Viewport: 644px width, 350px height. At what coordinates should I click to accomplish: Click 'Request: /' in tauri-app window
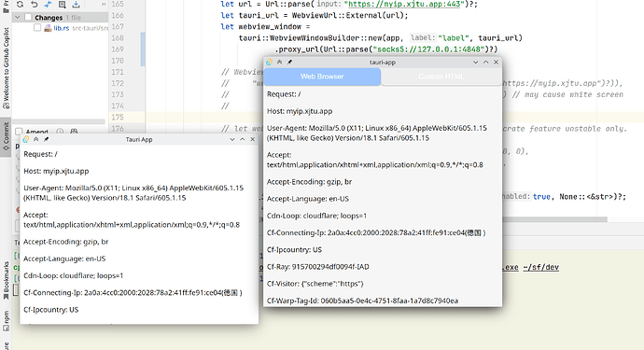pyautogui.click(x=284, y=94)
